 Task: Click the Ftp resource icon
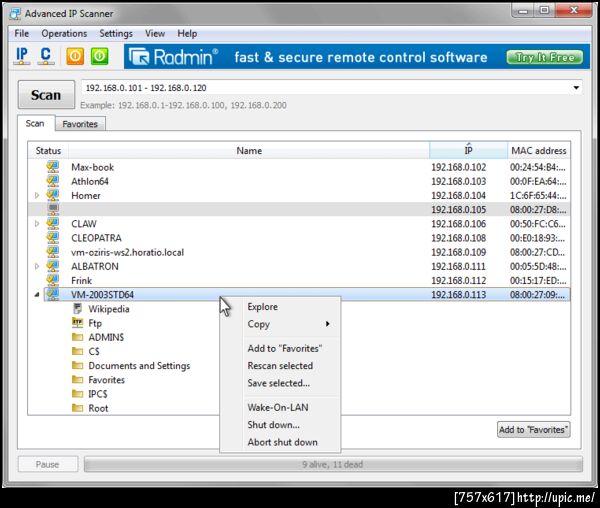pyautogui.click(x=78, y=323)
